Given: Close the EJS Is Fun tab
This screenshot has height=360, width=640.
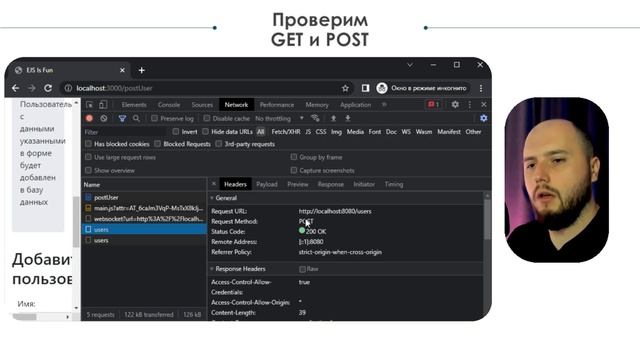Looking at the screenshot, I should [122, 70].
